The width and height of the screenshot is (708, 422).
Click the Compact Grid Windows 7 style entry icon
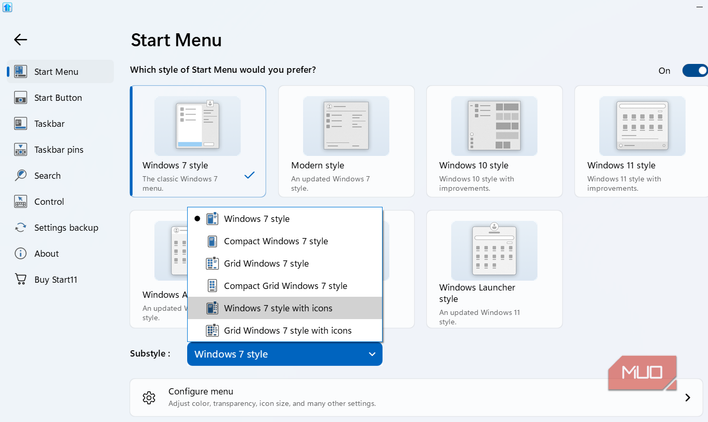[x=212, y=286]
